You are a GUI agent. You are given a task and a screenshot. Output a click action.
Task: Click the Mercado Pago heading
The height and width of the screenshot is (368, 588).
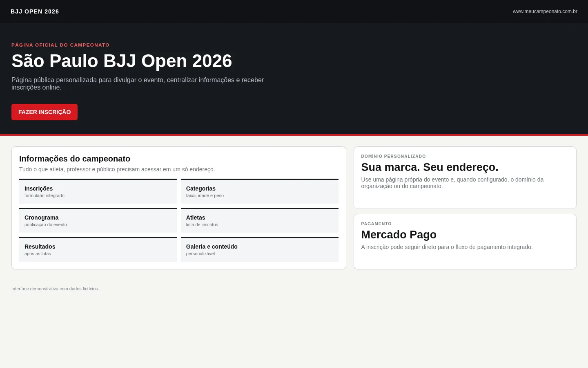(x=399, y=235)
